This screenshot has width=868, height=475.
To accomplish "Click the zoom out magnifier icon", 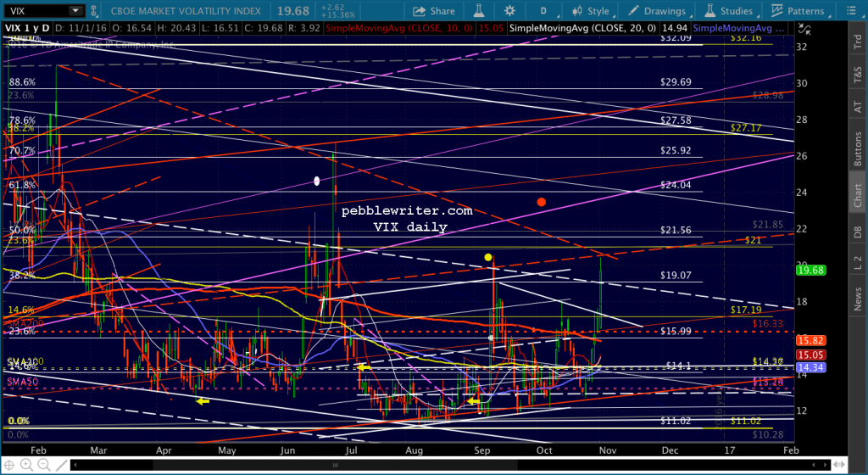I will (44, 465).
